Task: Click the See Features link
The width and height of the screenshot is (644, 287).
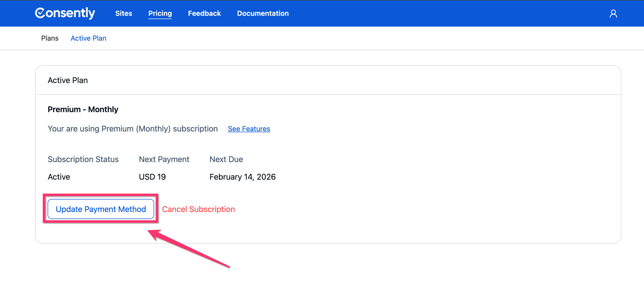Action: point(249,129)
